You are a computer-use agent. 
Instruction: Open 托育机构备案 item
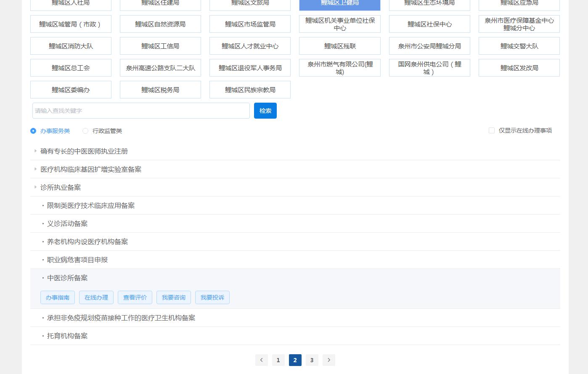pyautogui.click(x=67, y=336)
